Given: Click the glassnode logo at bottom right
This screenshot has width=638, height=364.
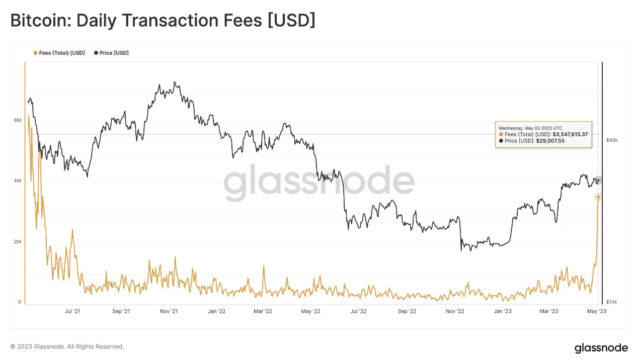Looking at the screenshot, I should pyautogui.click(x=601, y=348).
